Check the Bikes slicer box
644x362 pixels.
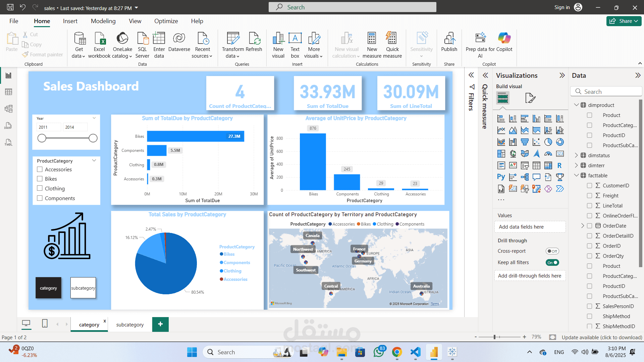pos(40,179)
